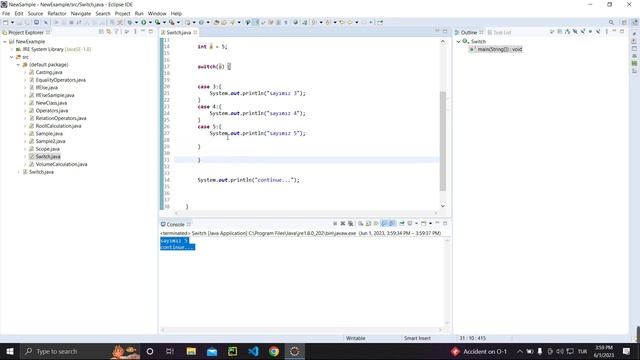640x360 pixels.
Task: Open the Window menu
Action: [157, 13]
